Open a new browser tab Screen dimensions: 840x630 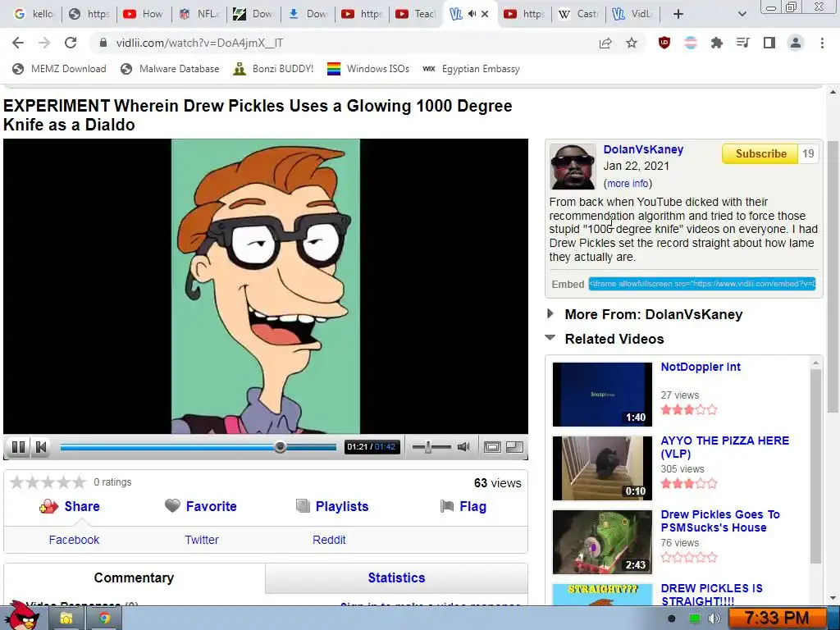[678, 14]
